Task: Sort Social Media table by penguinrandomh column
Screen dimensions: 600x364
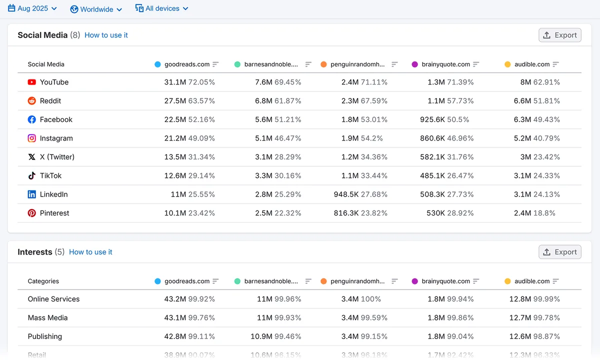Action: 394,64
